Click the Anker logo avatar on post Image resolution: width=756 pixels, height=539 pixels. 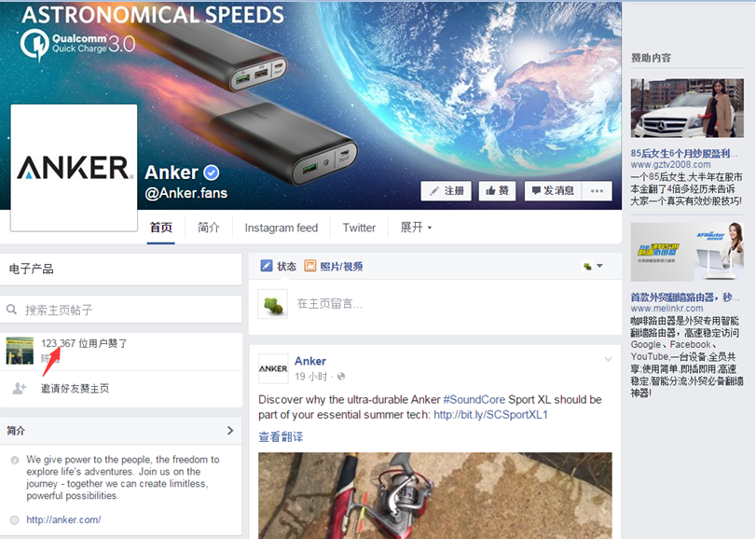coord(273,369)
